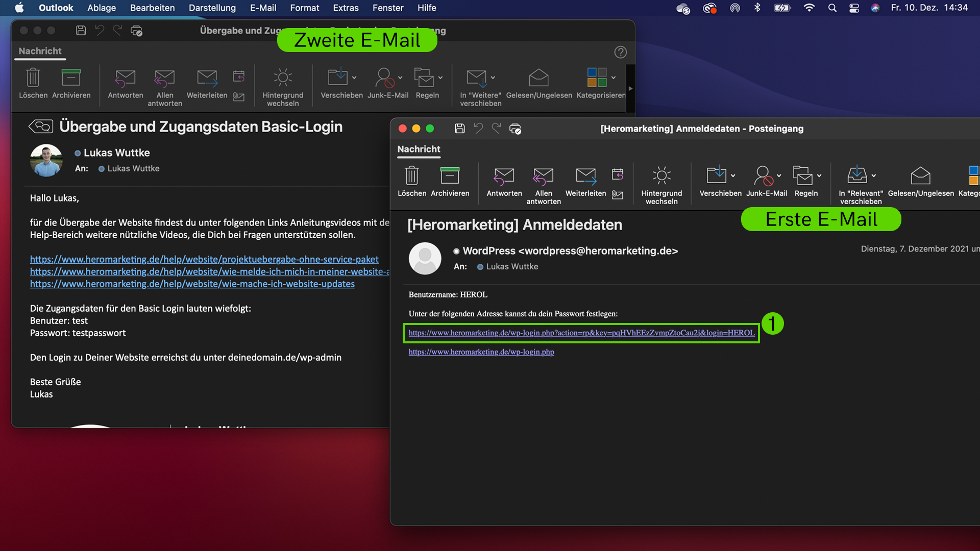The width and height of the screenshot is (980, 551).
Task: Click Weiterleiten in the front Anmeldedaten window
Action: tap(585, 182)
